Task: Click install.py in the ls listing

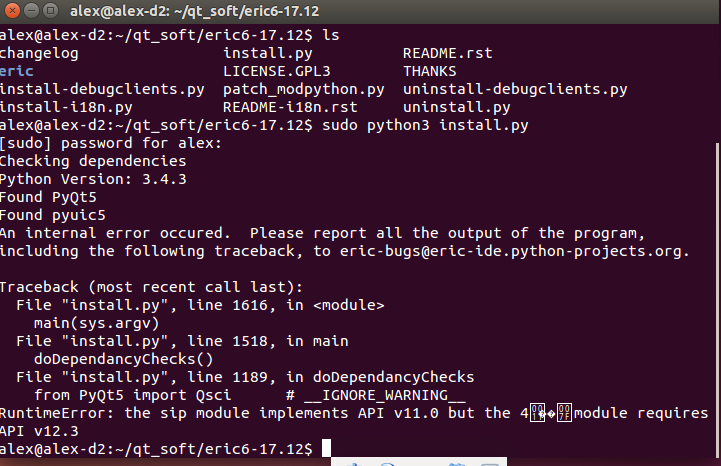Action: 268,53
